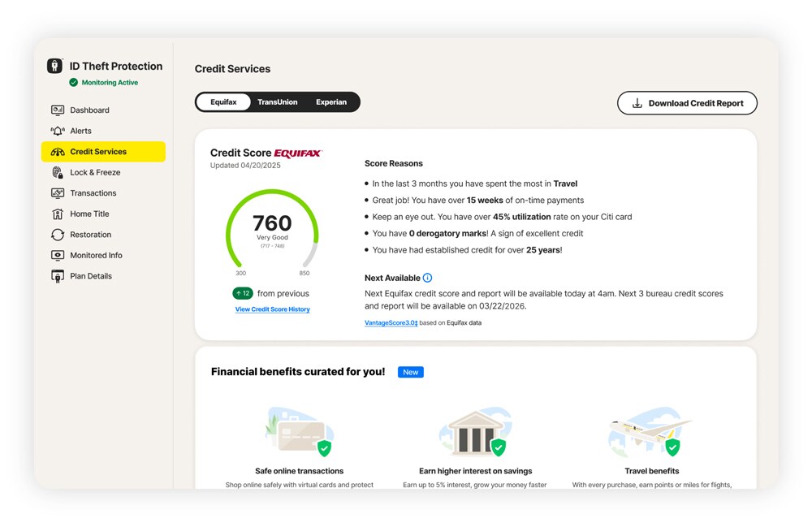Click the Download Credit Report button
The image size is (812, 527).
pyautogui.click(x=687, y=103)
